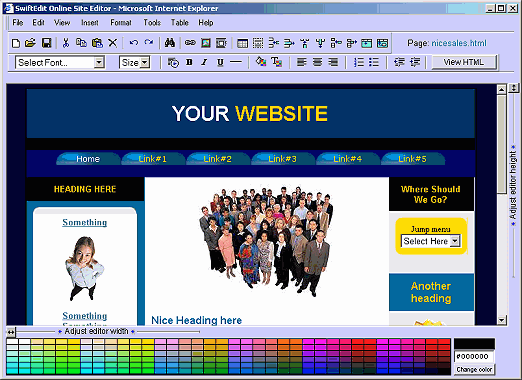Click the Paste clipboard icon
This screenshot has height=380, width=522.
[97, 43]
